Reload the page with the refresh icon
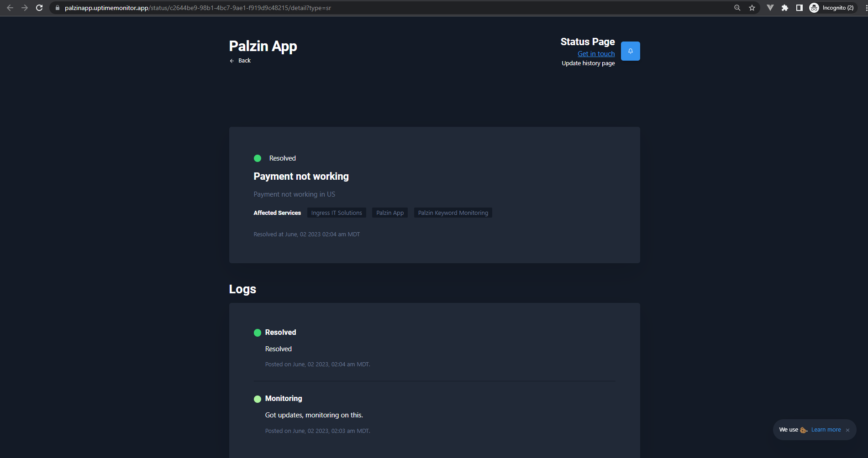The height and width of the screenshot is (458, 868). pyautogui.click(x=39, y=8)
